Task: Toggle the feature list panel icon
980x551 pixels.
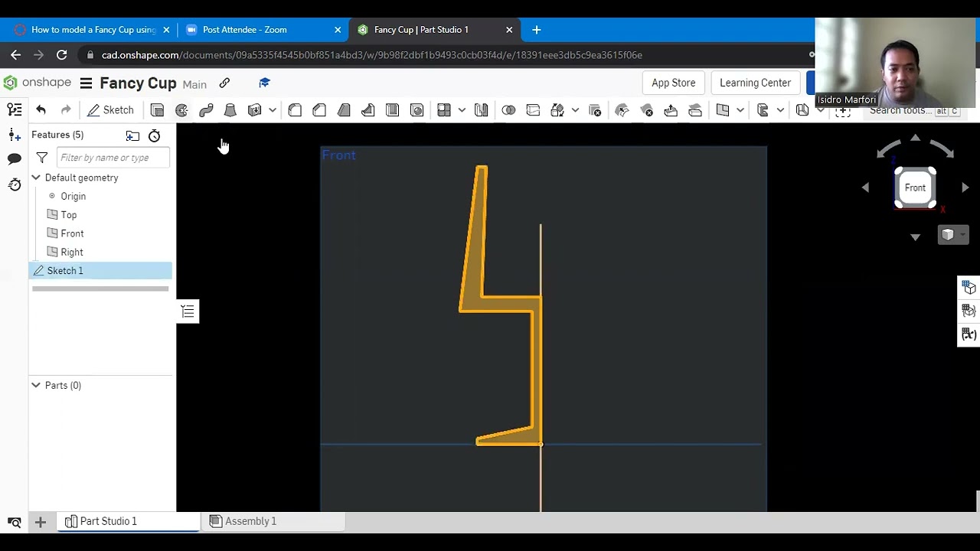Action: tap(15, 110)
